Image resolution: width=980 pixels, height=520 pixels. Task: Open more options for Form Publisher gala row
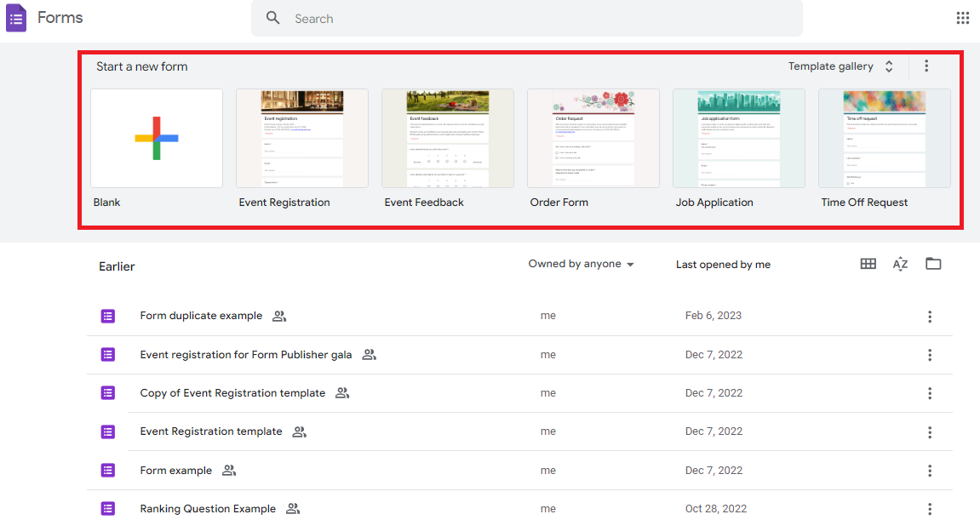(930, 355)
